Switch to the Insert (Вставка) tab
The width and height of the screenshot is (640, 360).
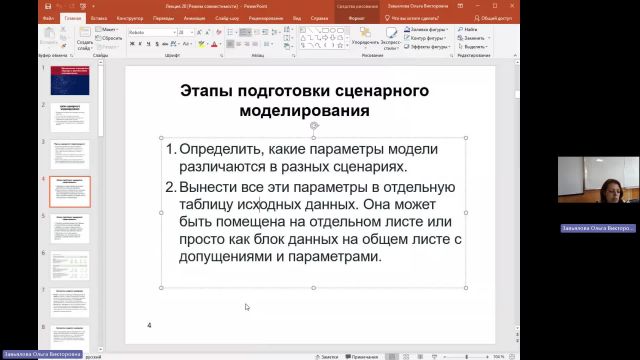[x=99, y=18]
